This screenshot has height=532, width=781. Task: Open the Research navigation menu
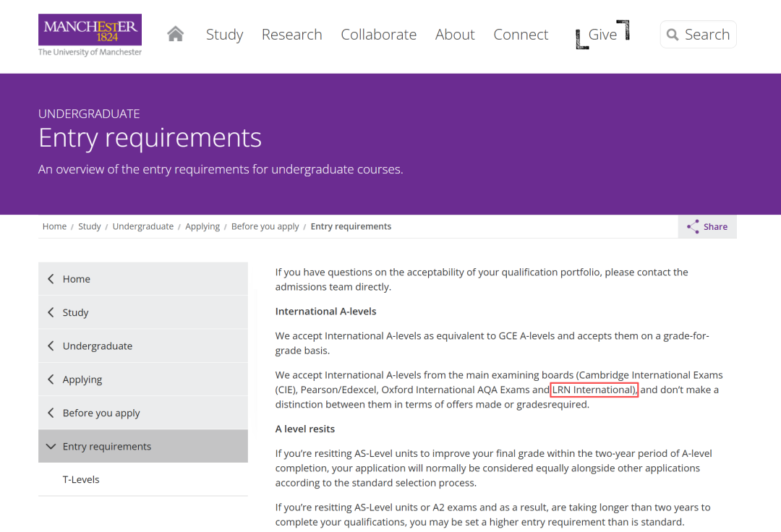(x=292, y=35)
